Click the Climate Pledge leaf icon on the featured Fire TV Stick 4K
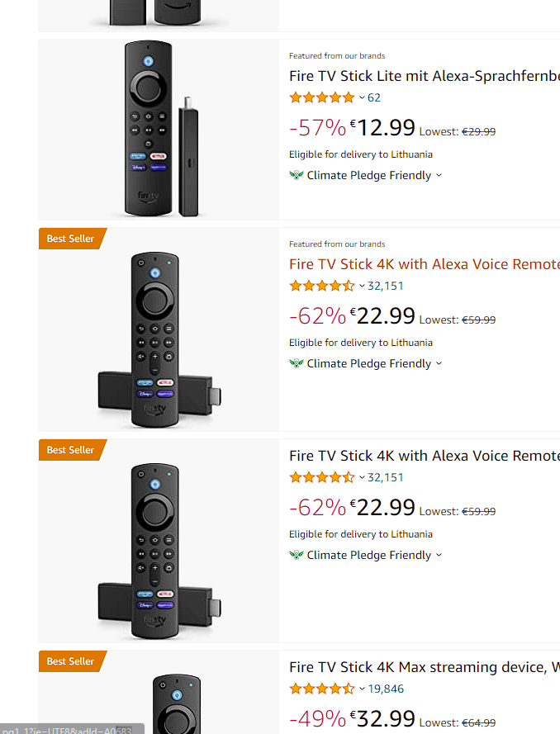 tap(297, 363)
